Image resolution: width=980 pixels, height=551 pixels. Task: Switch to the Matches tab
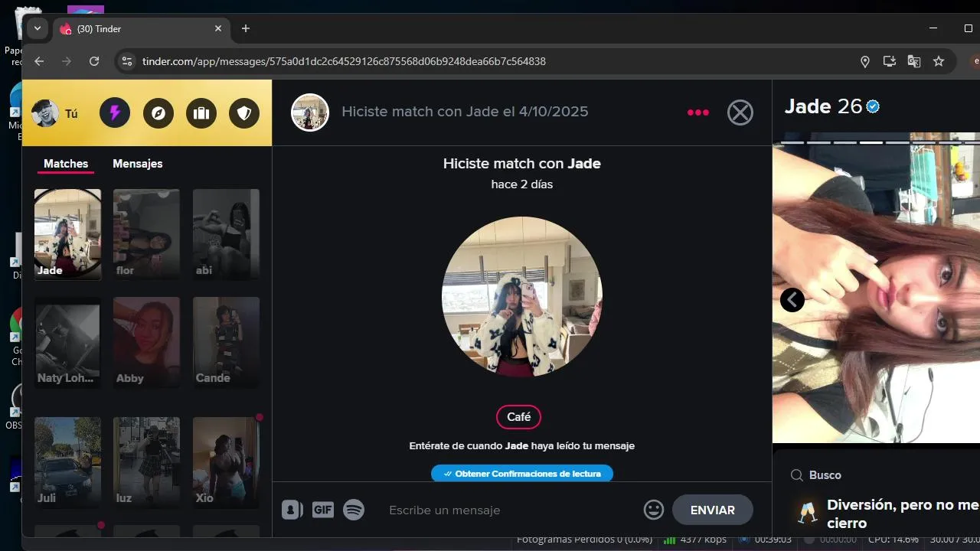point(66,164)
